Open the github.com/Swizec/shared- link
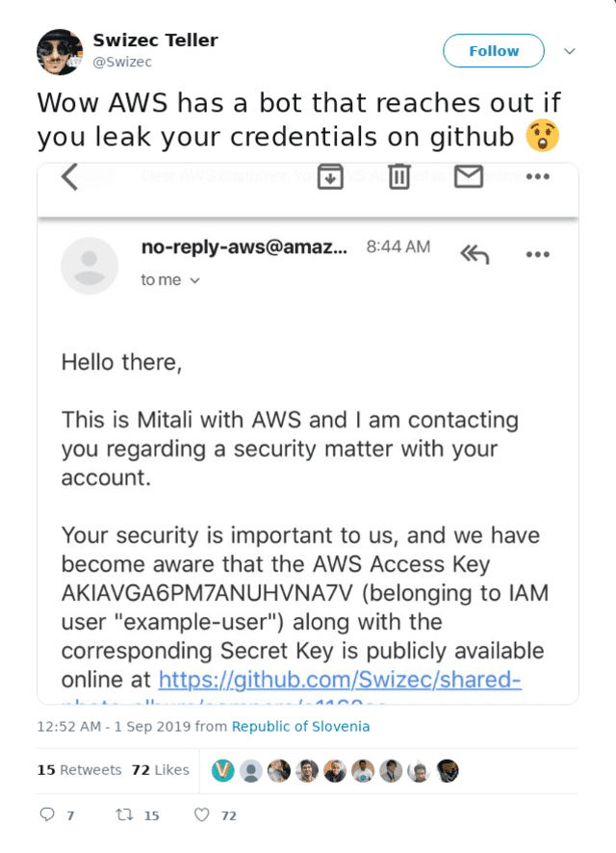The height and width of the screenshot is (853, 616). point(340,680)
